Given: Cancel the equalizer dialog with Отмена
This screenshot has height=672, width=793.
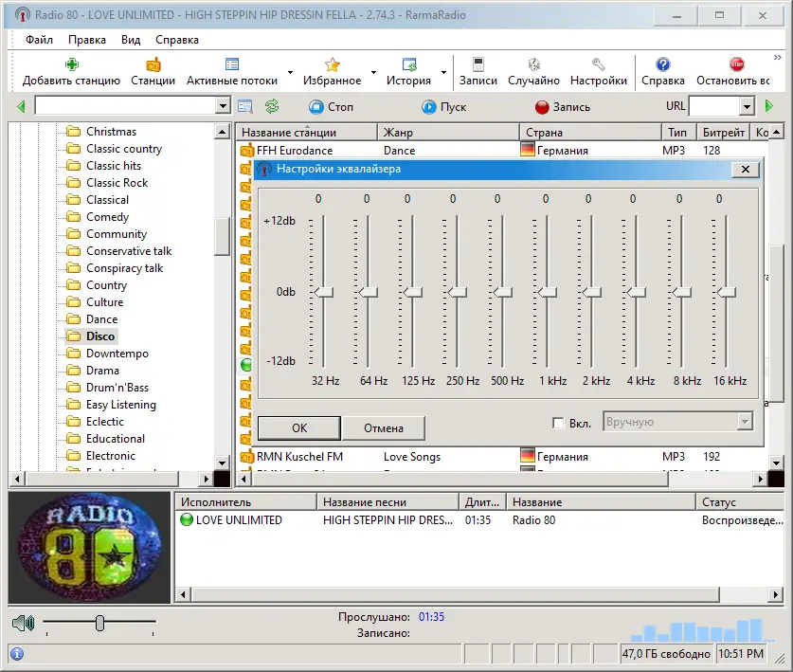Looking at the screenshot, I should coord(383,427).
